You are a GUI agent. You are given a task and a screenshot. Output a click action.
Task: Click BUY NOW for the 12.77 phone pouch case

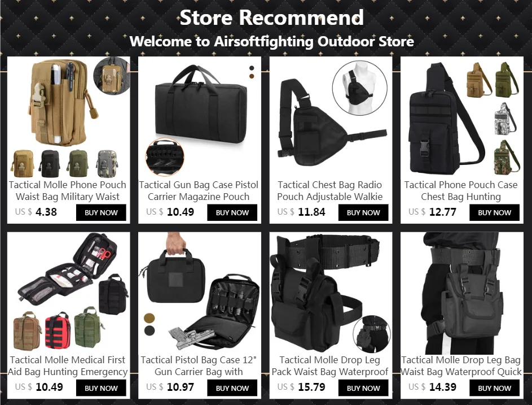pos(494,213)
